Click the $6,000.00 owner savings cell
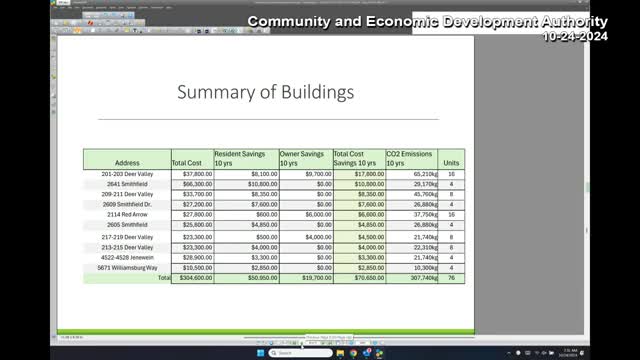This screenshot has width=640, height=360. (306, 215)
